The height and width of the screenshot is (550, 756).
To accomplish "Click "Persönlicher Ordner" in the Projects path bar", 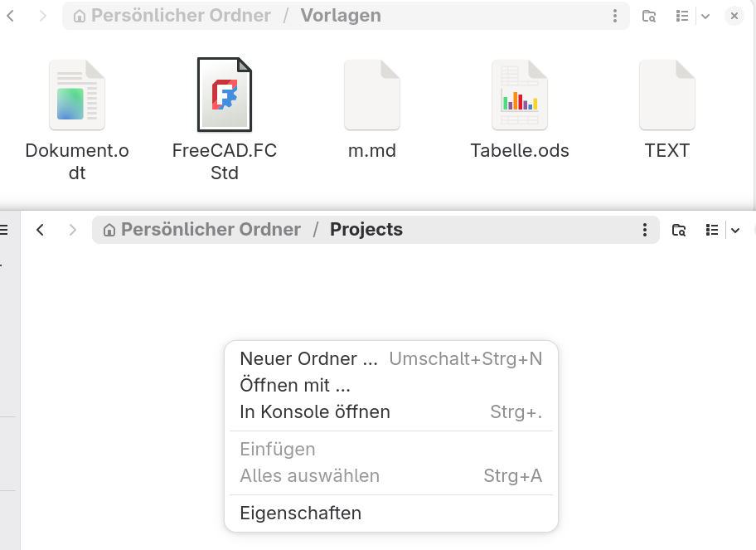I will coord(211,230).
